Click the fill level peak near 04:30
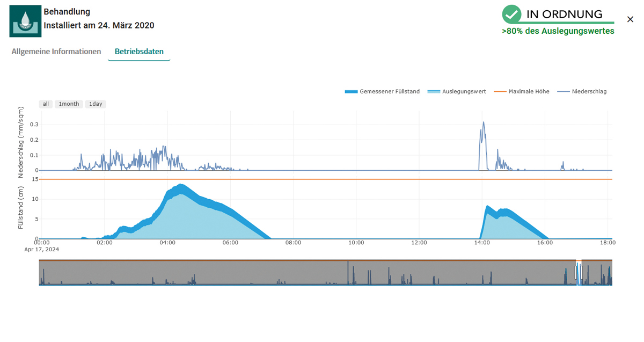The height and width of the screenshot is (342, 644). click(181, 185)
